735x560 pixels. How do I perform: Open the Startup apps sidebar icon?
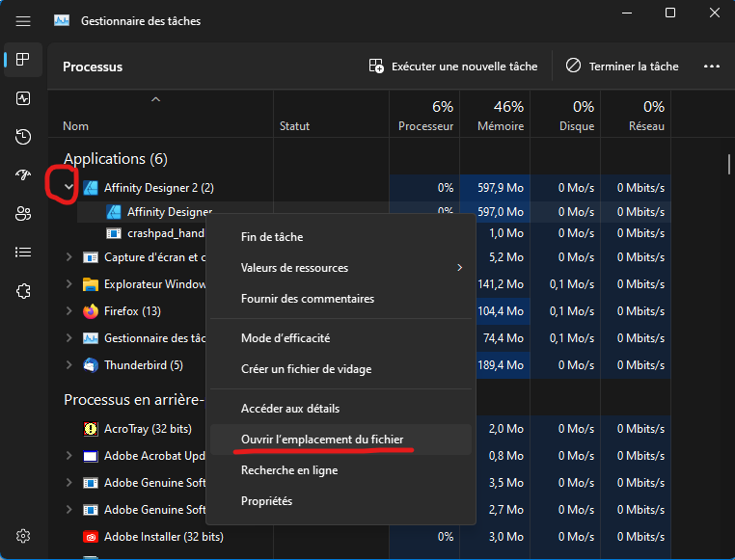(23, 175)
